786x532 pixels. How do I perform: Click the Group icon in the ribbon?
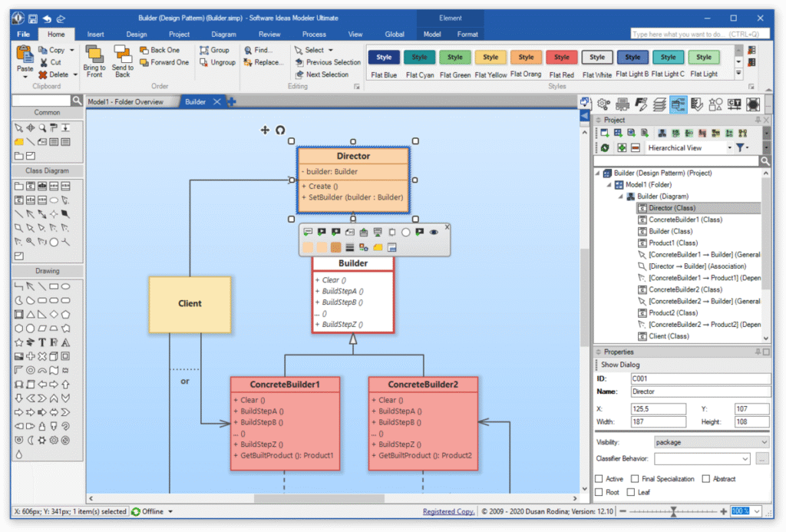point(204,50)
